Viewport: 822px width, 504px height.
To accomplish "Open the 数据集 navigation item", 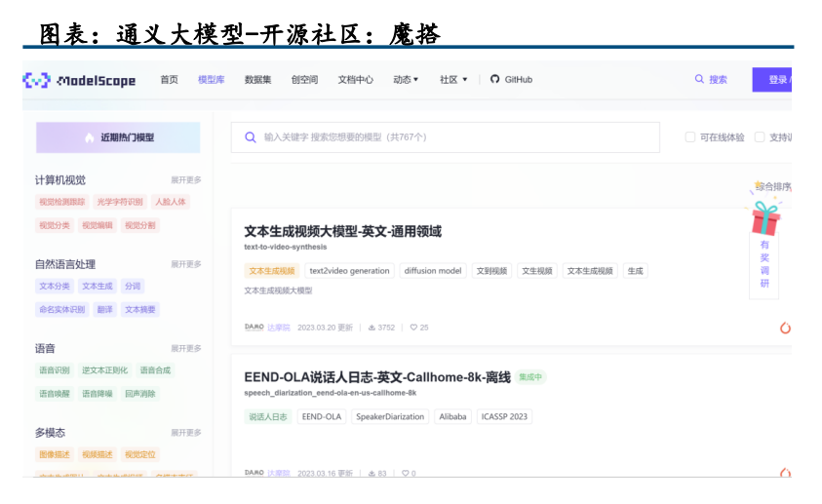I will (x=258, y=80).
